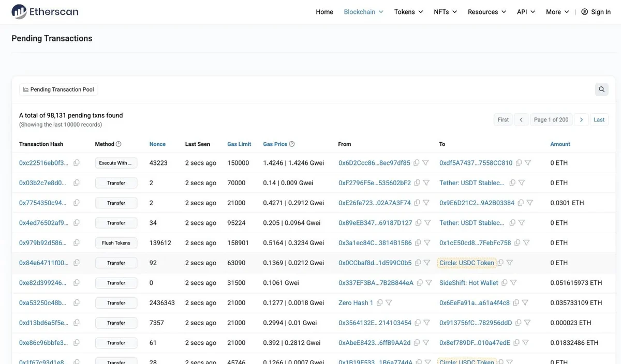Go to the next page arrow
Screen dimensions: 621x364
pos(581,119)
